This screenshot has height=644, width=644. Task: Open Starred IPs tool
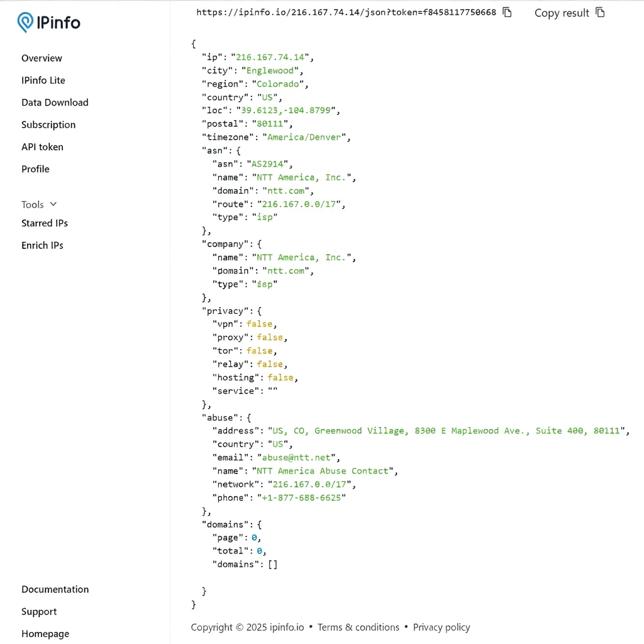click(x=45, y=223)
